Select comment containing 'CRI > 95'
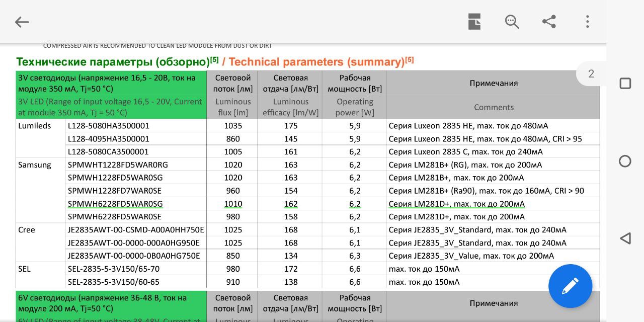Screen dimensions: 644x322 click(x=486, y=139)
